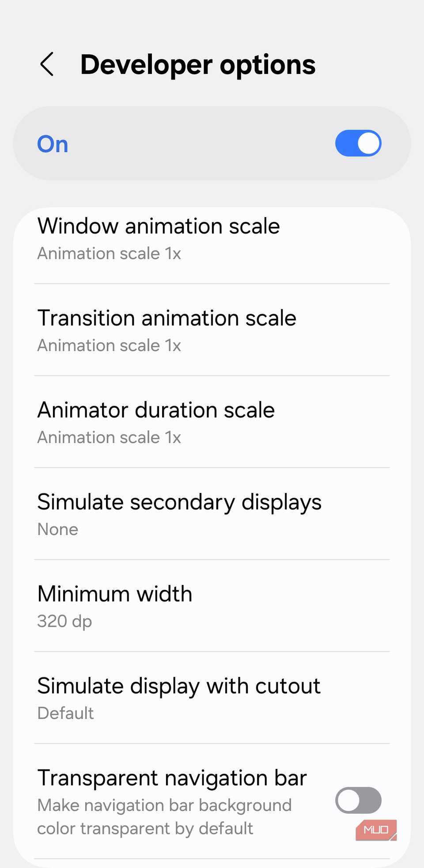Tap Animation scale 1x under Animator duration
This screenshot has height=868, width=424.
click(109, 438)
